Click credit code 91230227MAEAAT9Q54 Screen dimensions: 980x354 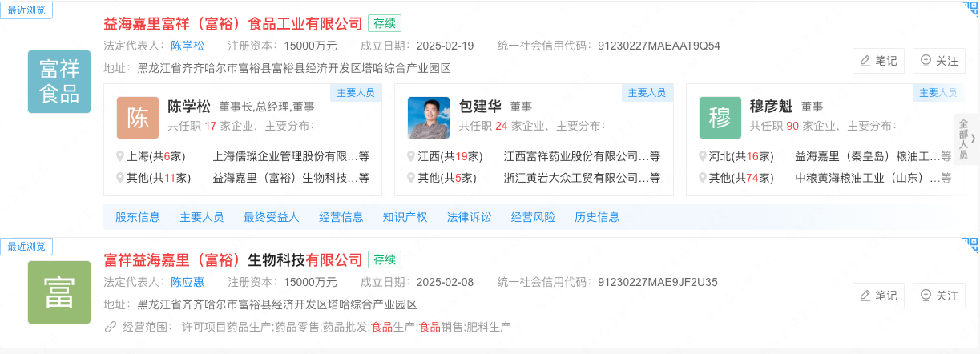point(659,46)
